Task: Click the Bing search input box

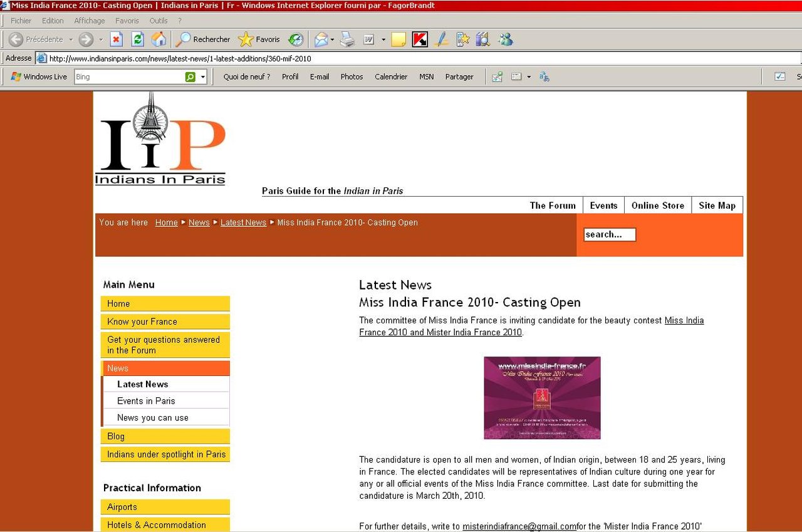Action: (x=128, y=77)
